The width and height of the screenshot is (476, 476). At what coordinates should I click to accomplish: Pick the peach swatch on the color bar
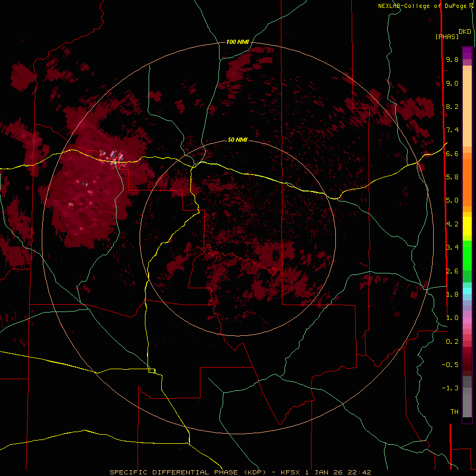(x=467, y=109)
